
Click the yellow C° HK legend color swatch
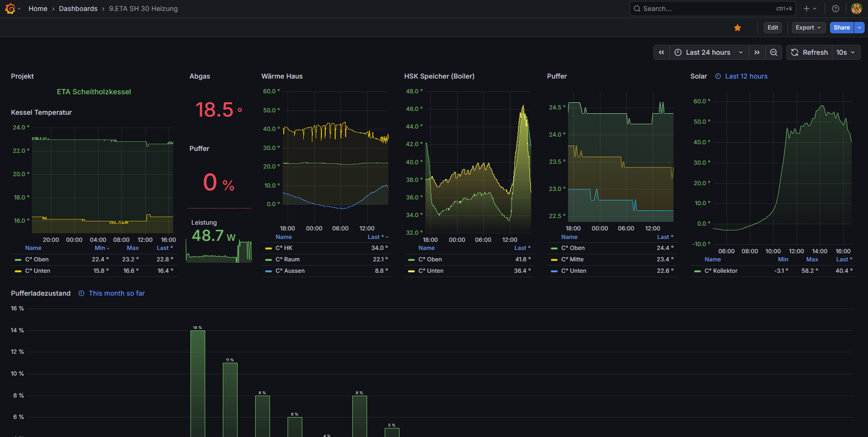tap(269, 248)
